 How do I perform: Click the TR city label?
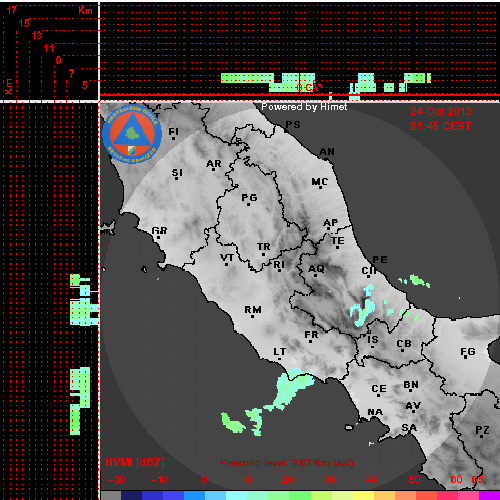click(x=264, y=247)
